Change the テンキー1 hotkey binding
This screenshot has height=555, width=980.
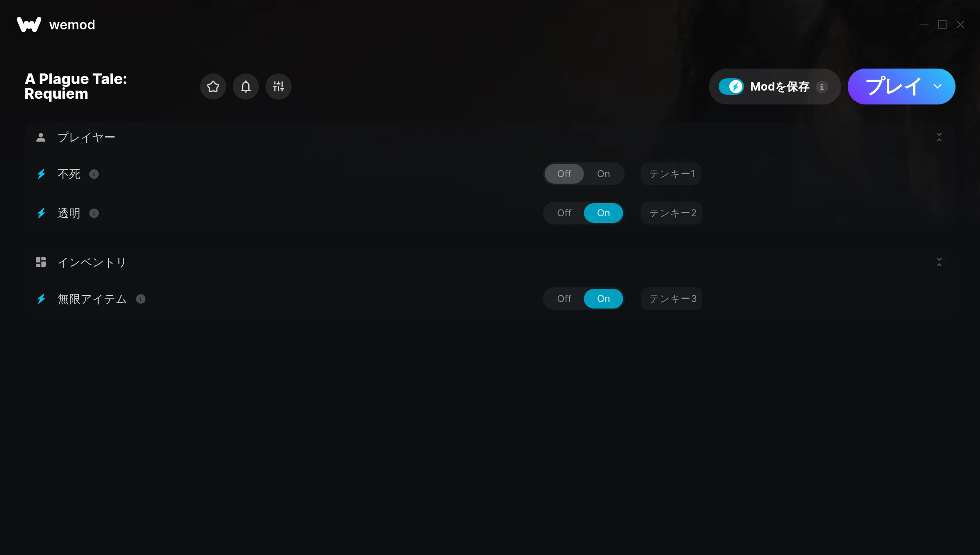(x=671, y=174)
